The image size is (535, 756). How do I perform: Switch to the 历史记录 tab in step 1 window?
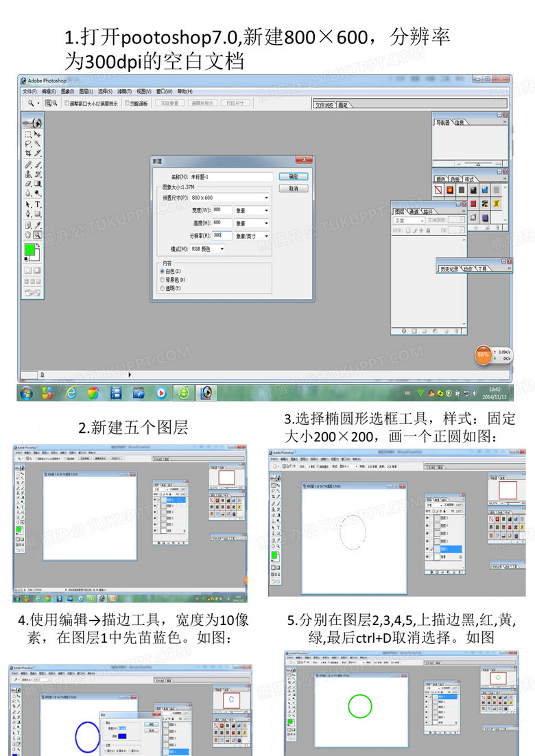449,269
